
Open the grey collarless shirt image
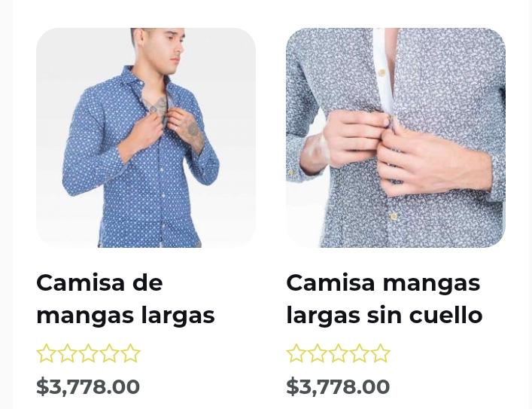coord(396,138)
